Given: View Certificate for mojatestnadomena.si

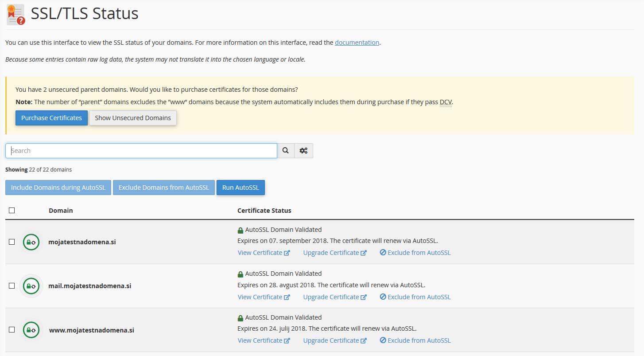Looking at the screenshot, I should point(264,253).
